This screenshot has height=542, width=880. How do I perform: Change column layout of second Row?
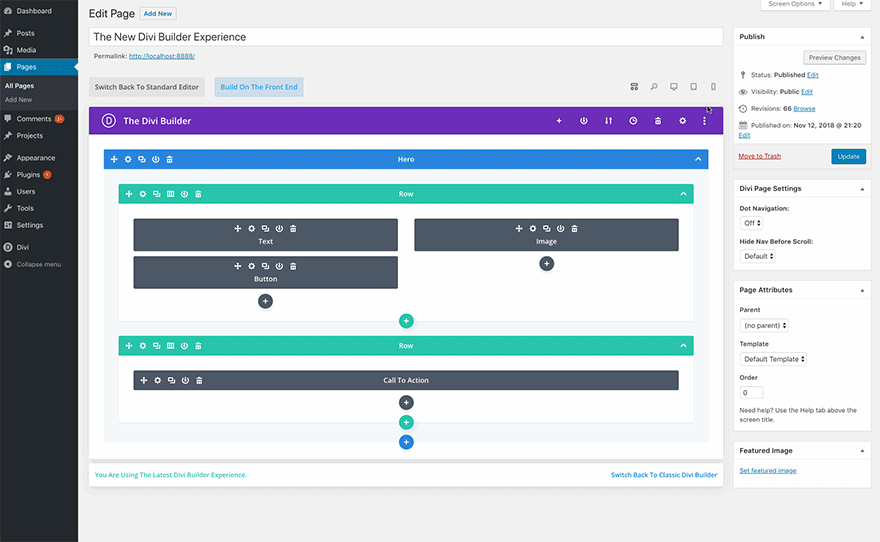coord(171,346)
